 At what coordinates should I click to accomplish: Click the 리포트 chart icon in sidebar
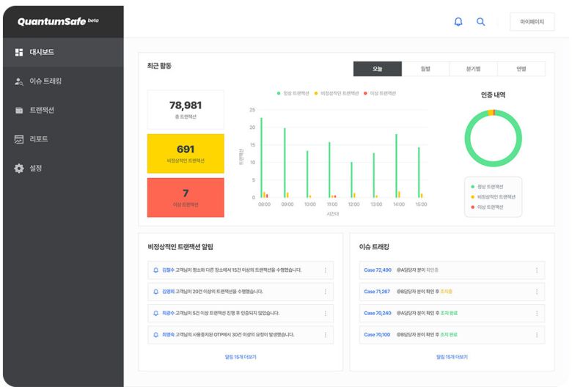[x=19, y=139]
